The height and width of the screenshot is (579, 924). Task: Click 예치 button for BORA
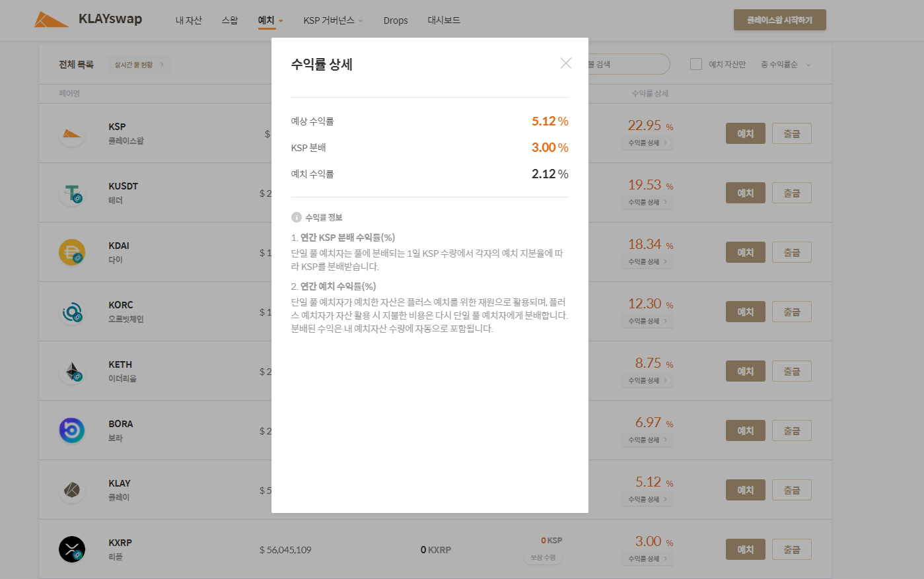pos(746,430)
